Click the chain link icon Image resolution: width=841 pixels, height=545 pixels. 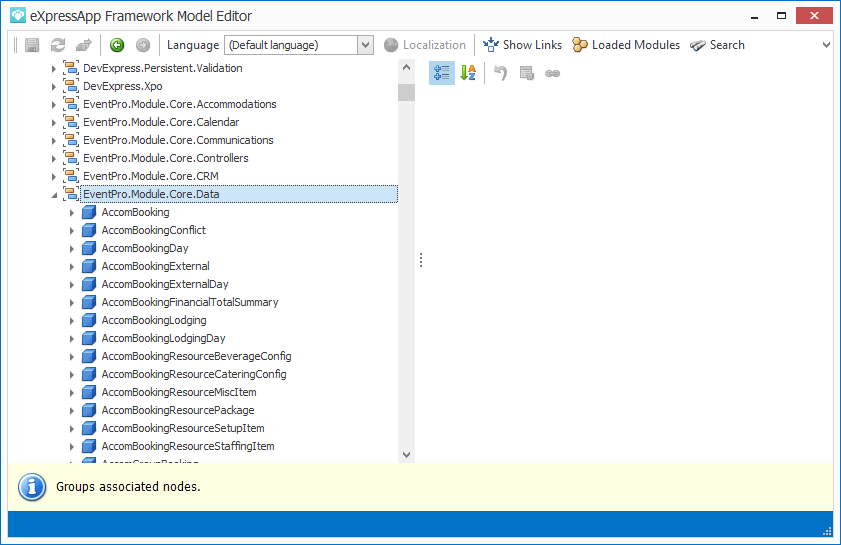(552, 73)
